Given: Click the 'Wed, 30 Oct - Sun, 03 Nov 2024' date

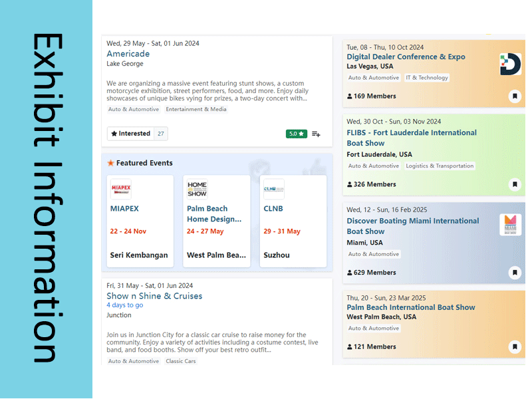Looking at the screenshot, I should [394, 122].
